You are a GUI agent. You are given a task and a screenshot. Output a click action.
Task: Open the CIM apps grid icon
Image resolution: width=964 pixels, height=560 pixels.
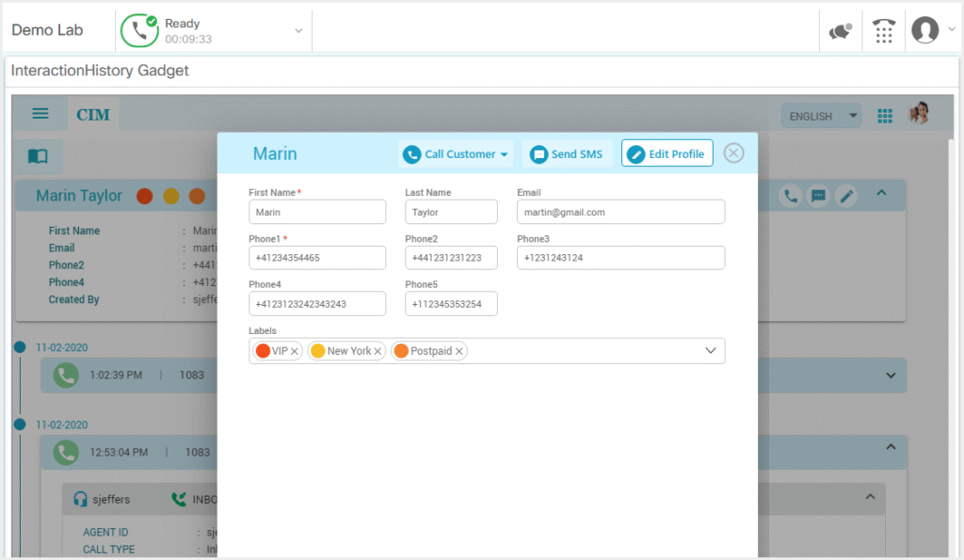(885, 116)
